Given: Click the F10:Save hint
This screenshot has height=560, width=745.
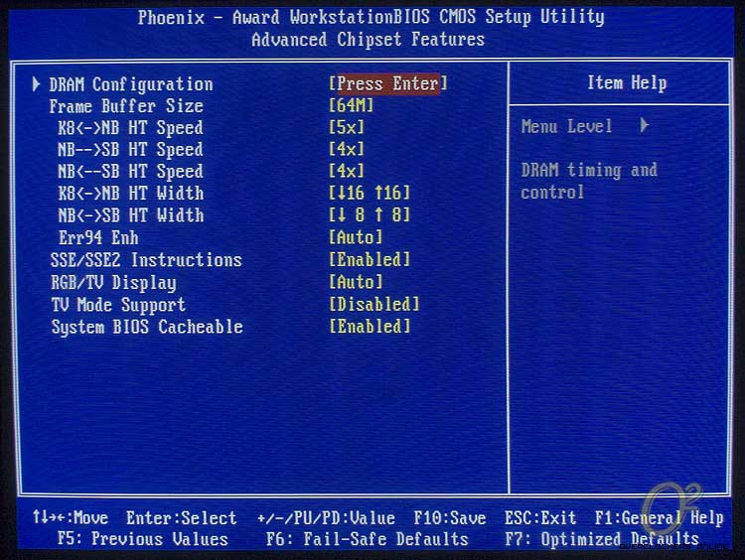Looking at the screenshot, I should (449, 517).
